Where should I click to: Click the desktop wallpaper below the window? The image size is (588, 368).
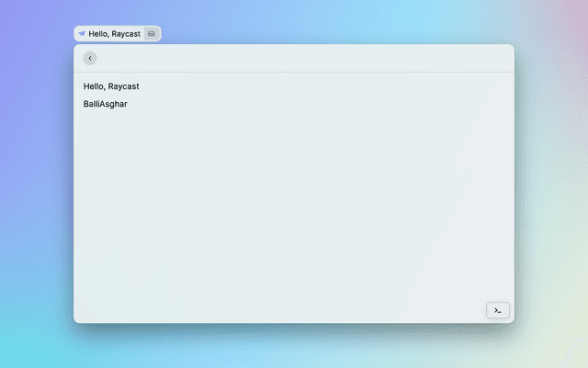294,347
